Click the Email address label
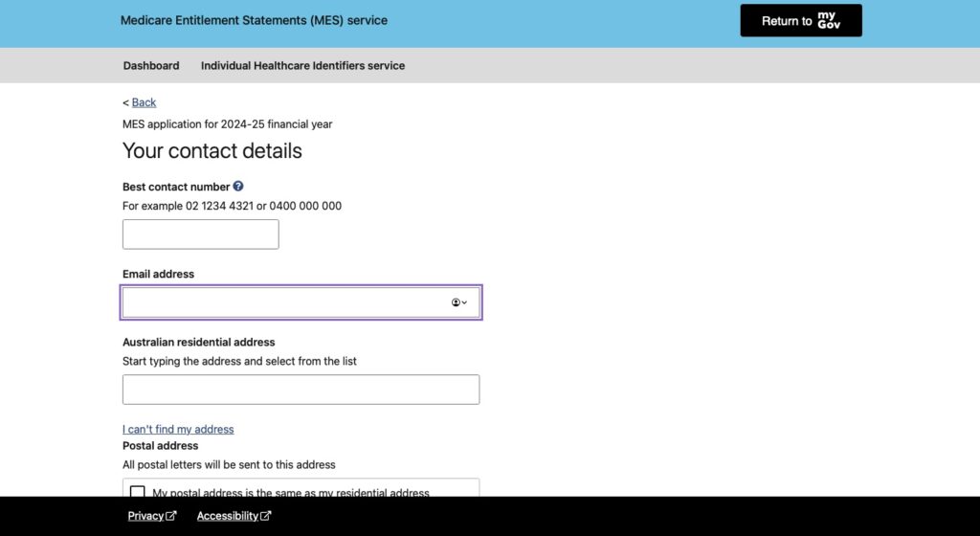This screenshot has width=980, height=536. click(x=158, y=275)
